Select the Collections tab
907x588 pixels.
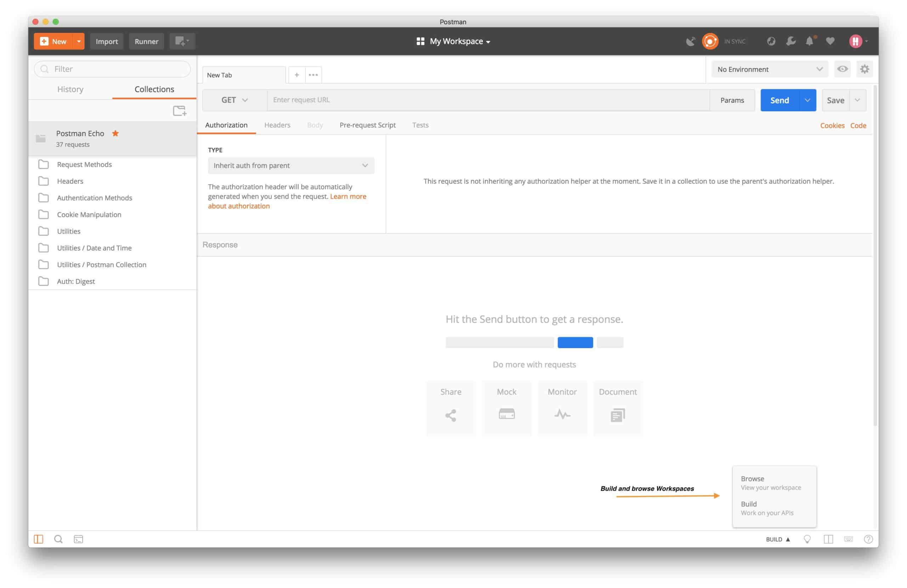point(154,89)
